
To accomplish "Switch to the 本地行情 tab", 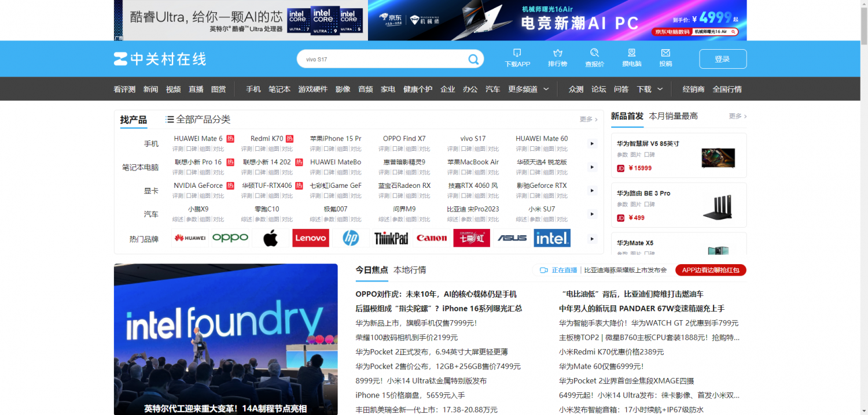I will [x=410, y=270].
